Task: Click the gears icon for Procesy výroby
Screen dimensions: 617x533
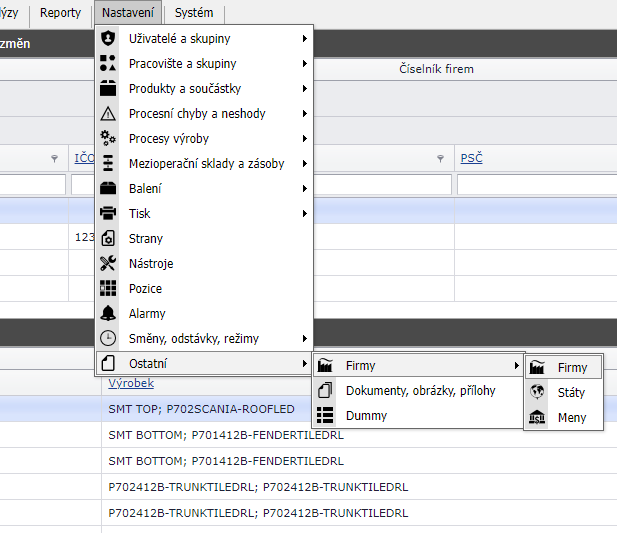Action: tap(108, 139)
